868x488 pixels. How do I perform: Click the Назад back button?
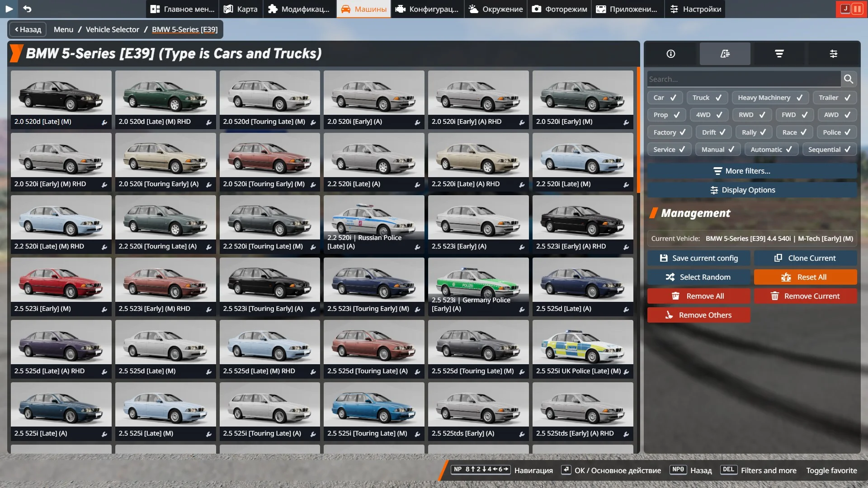(x=28, y=29)
